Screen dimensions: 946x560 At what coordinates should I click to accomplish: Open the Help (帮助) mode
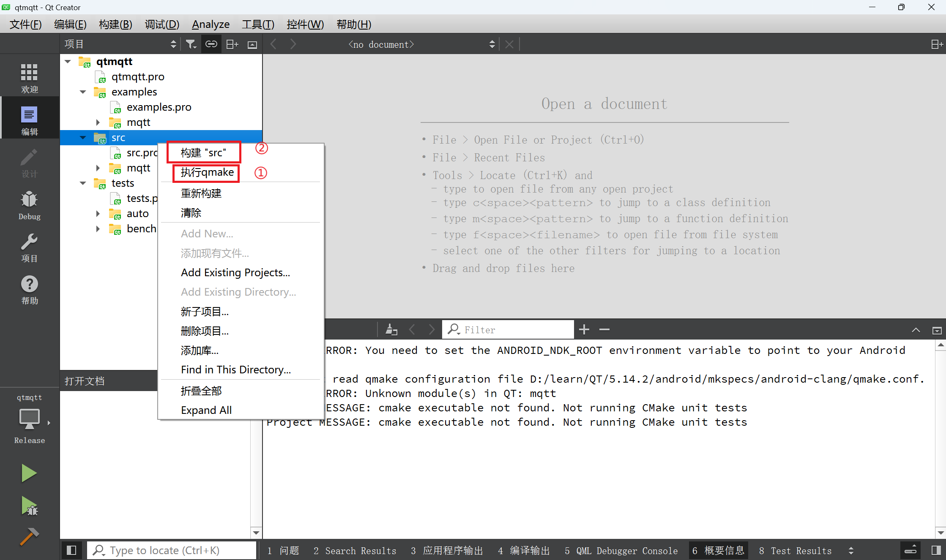coord(29,289)
